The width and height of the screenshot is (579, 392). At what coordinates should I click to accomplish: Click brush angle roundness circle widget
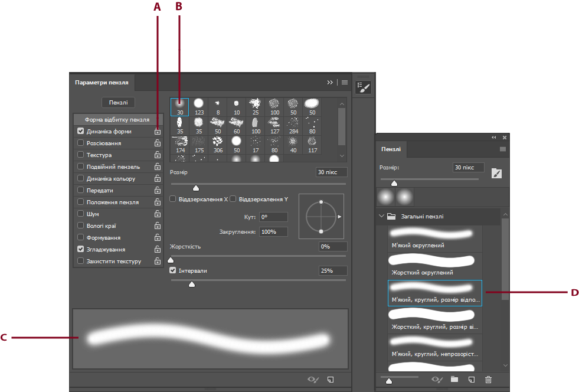[321, 217]
